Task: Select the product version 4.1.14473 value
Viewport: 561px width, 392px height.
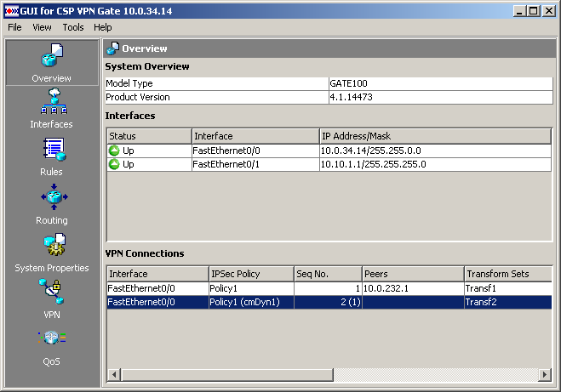Action: point(440,97)
